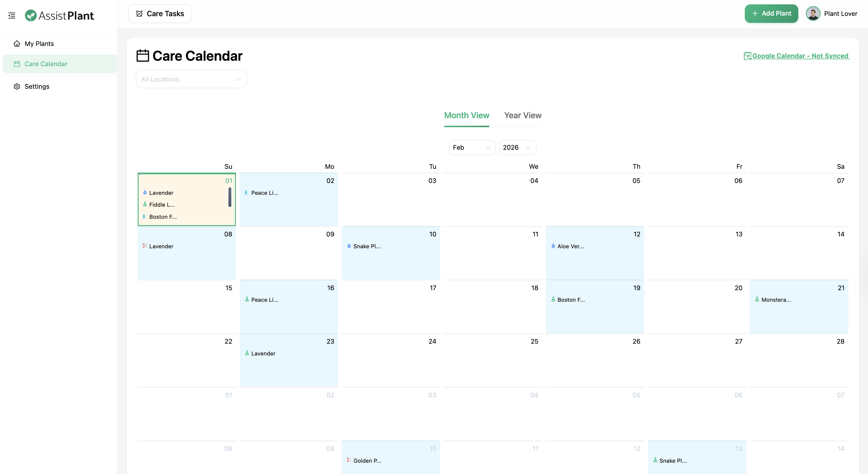This screenshot has width=868, height=474.
Task: Click the misting icon beside Peace Lily on Feb 2
Action: point(247,192)
